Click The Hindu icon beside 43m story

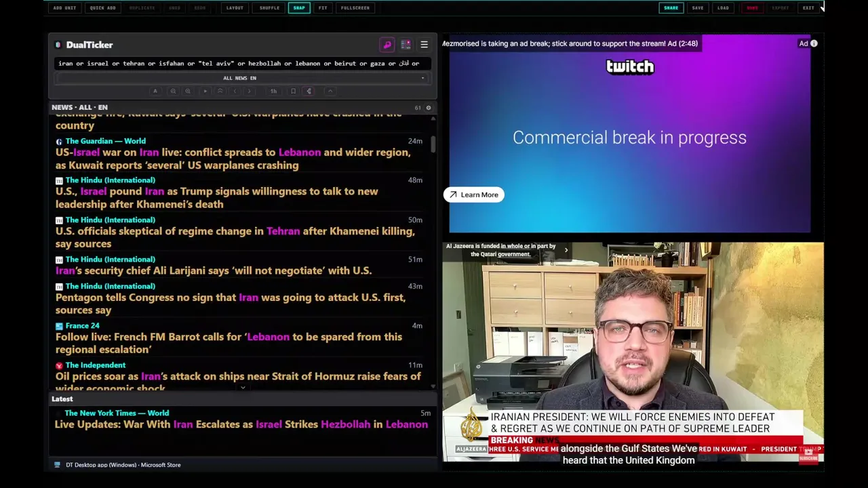[59, 287]
